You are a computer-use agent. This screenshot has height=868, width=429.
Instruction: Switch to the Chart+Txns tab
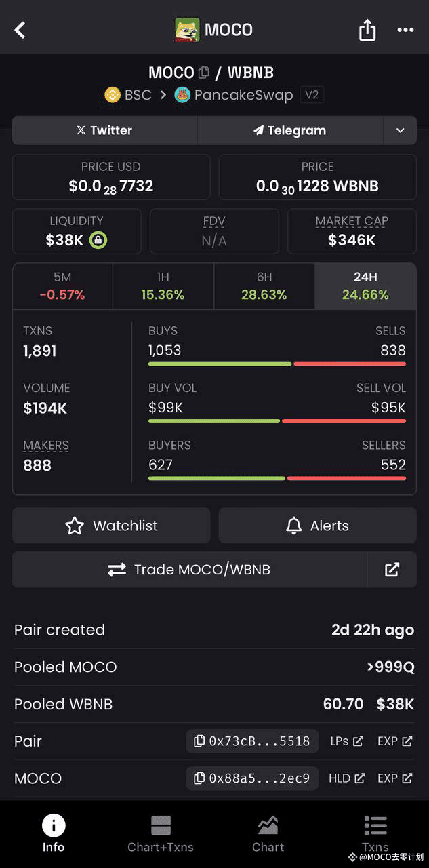(161, 834)
